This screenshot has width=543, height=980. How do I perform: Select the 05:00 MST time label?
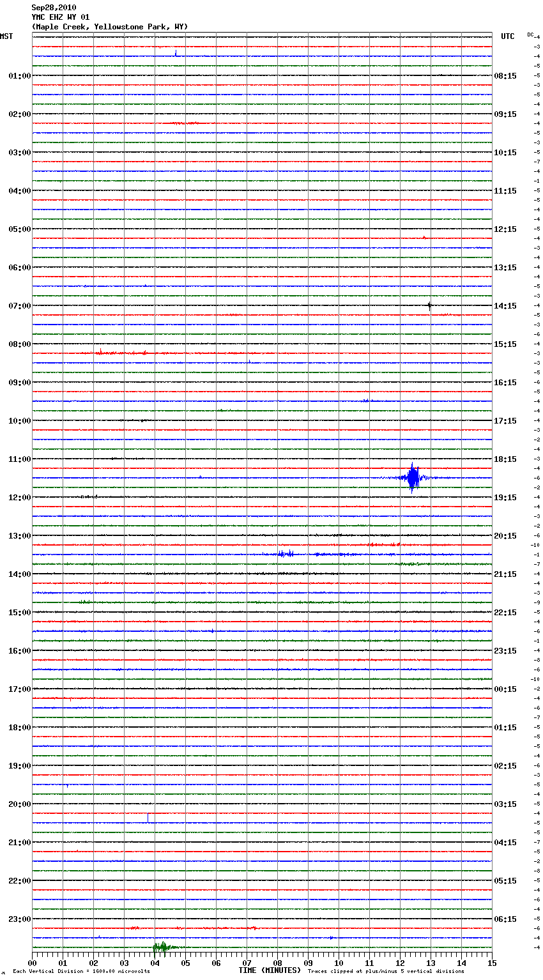tap(19, 229)
